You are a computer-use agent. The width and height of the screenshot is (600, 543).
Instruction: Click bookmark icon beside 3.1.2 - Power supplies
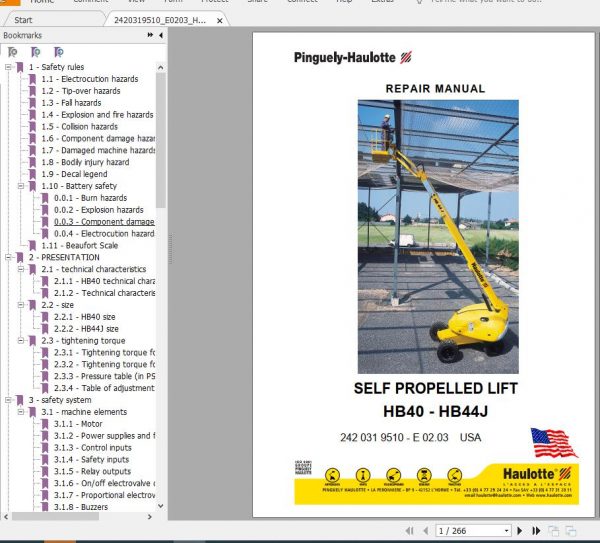click(x=45, y=436)
